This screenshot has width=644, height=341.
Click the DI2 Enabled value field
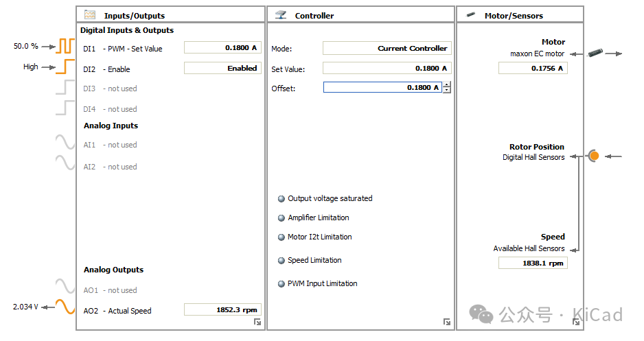(x=222, y=69)
